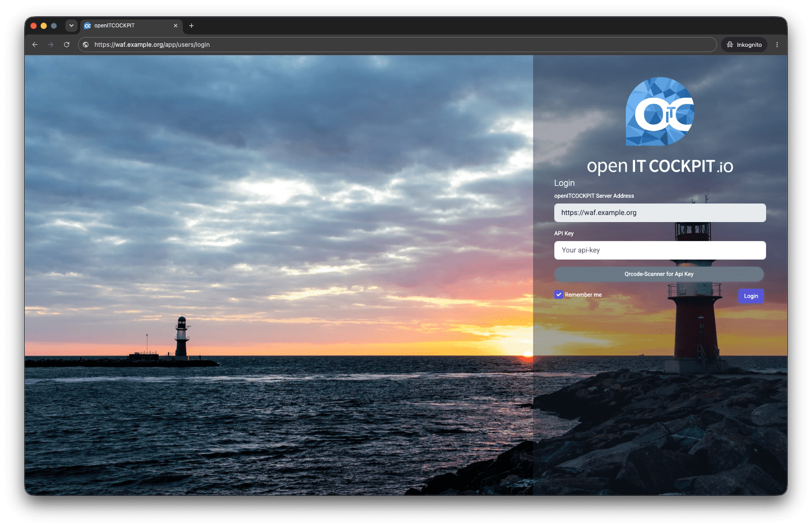Reload the openITCOCKPIT login page

pyautogui.click(x=67, y=45)
